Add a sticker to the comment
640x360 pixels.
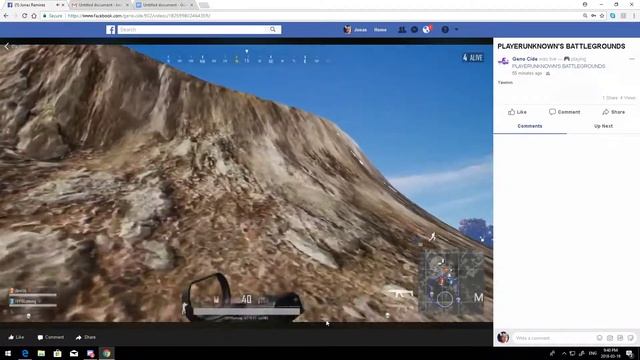click(x=631, y=338)
